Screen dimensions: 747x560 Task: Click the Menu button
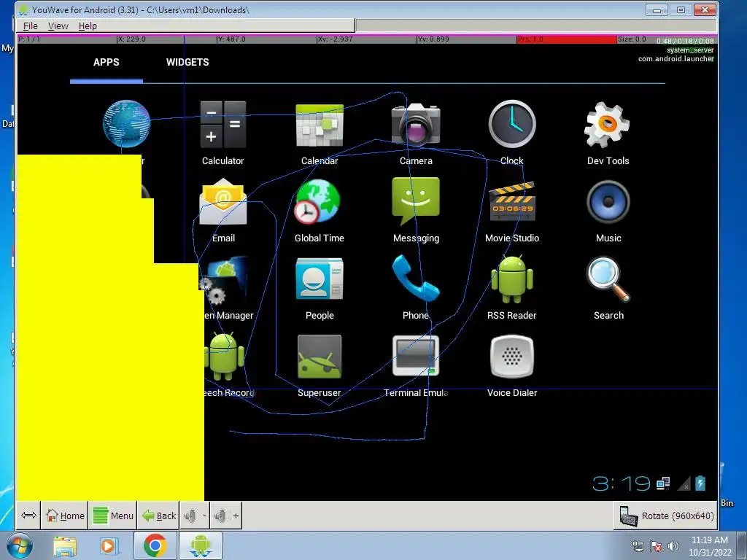pyautogui.click(x=113, y=516)
